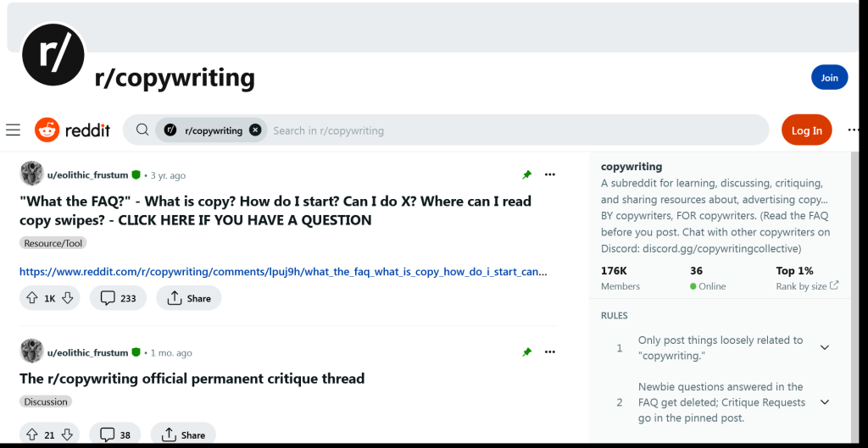Downvote the "What the FAQ?" post
Image resolution: width=868 pixels, height=448 pixels.
(x=69, y=298)
